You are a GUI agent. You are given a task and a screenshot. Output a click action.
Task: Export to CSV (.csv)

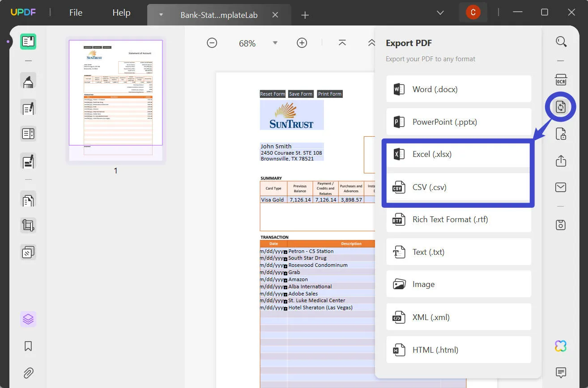pyautogui.click(x=459, y=187)
